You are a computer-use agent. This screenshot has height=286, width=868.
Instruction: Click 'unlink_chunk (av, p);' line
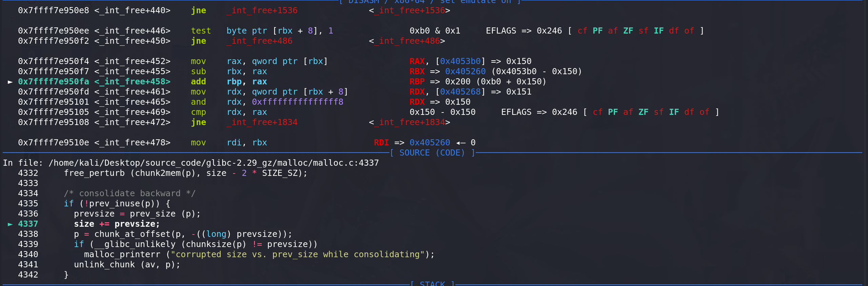127,265
